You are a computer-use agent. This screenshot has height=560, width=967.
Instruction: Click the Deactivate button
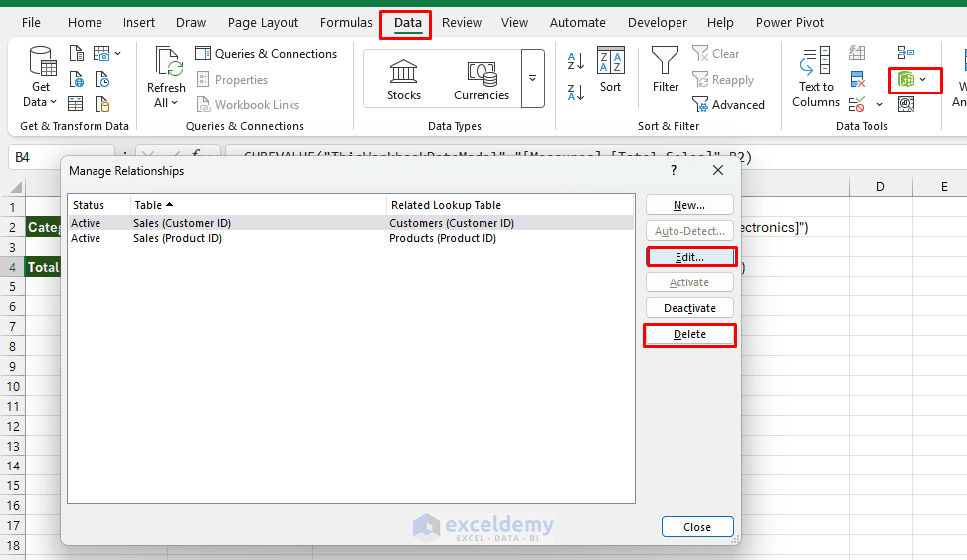689,308
